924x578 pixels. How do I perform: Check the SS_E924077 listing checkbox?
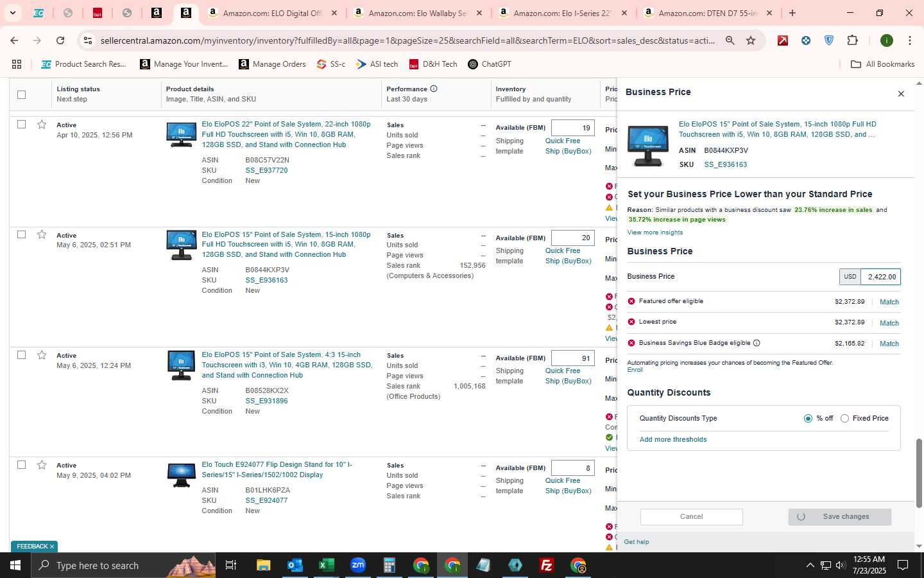21,465
